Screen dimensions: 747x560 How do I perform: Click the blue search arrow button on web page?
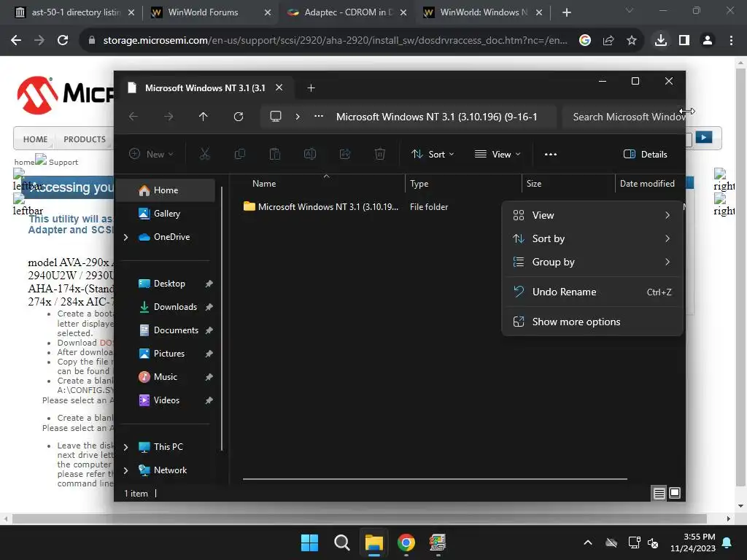704,137
